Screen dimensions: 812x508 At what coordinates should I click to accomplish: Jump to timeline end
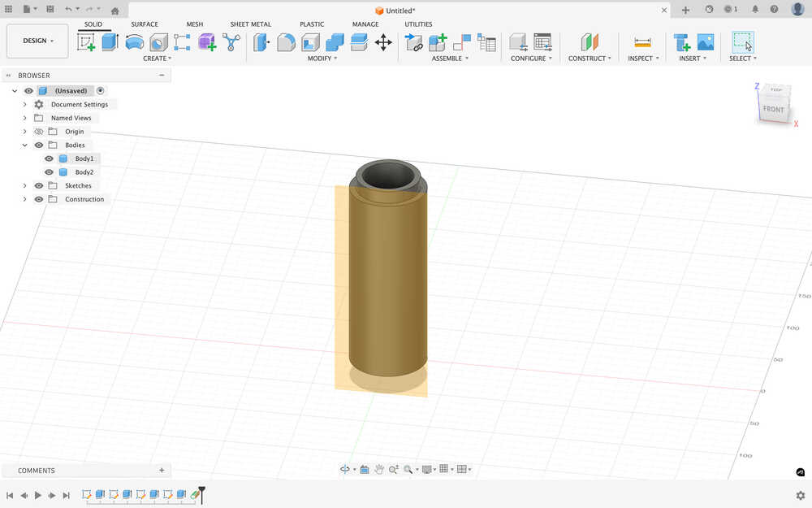pos(67,496)
